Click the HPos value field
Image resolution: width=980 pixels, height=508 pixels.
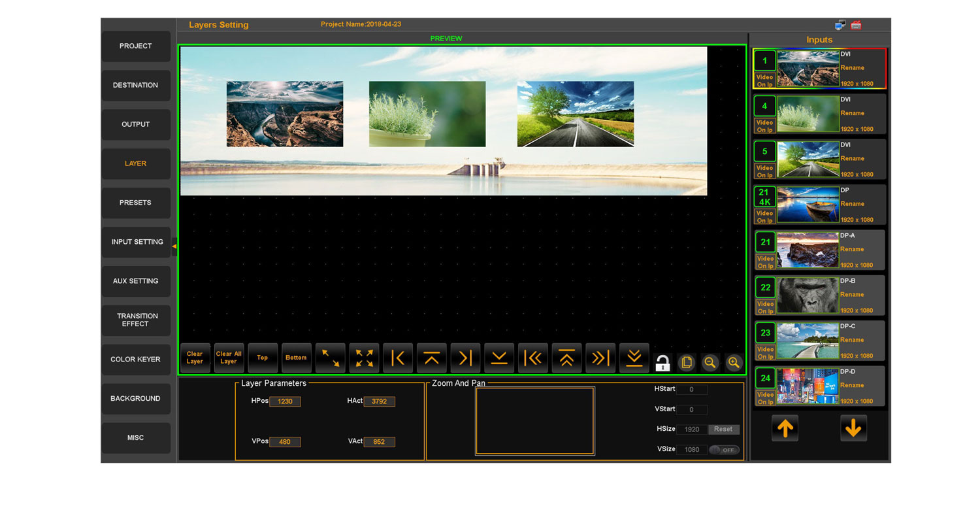click(285, 401)
